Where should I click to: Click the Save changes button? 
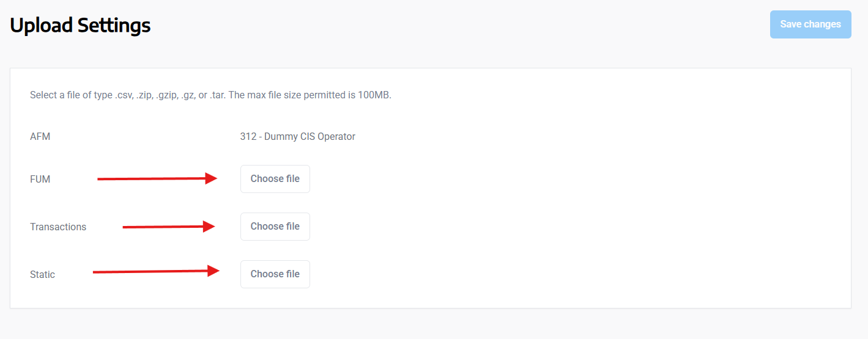tap(811, 24)
